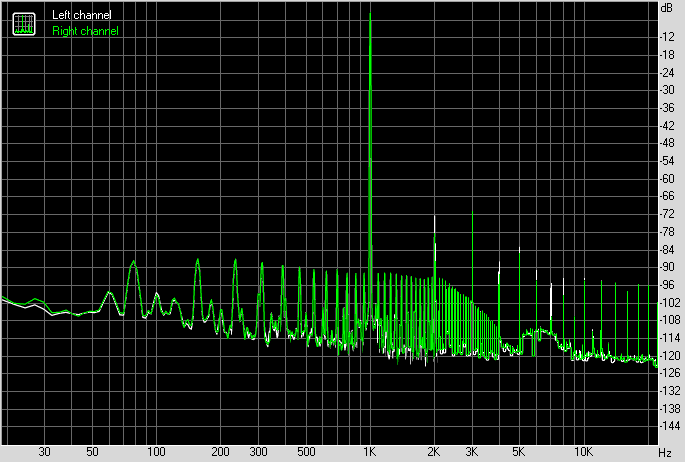Select the 'Left channel' legend label
This screenshot has width=685, height=462.
pyautogui.click(x=82, y=15)
